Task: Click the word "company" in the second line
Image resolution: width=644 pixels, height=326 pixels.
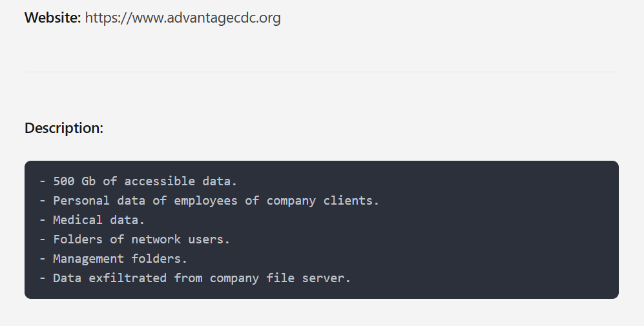Action: tap(291, 201)
